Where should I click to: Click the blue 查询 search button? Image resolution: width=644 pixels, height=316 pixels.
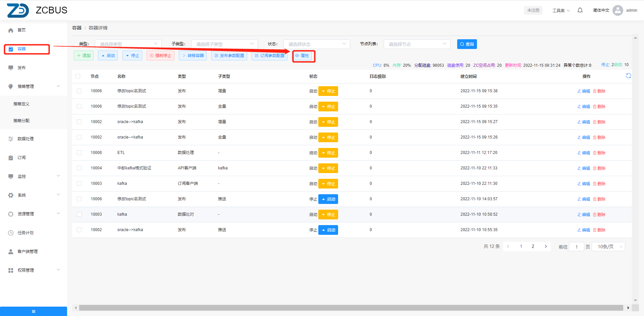point(467,44)
